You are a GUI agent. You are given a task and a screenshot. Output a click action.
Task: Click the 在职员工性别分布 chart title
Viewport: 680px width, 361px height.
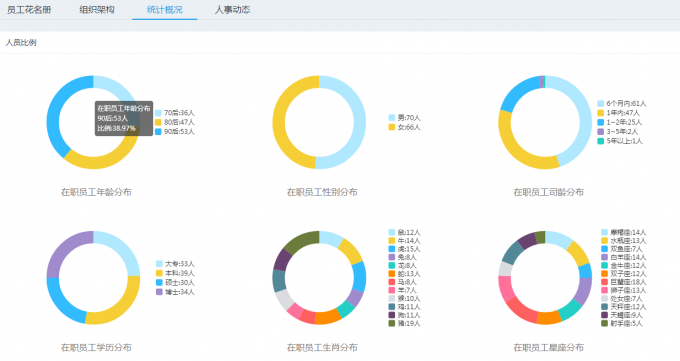click(322, 192)
